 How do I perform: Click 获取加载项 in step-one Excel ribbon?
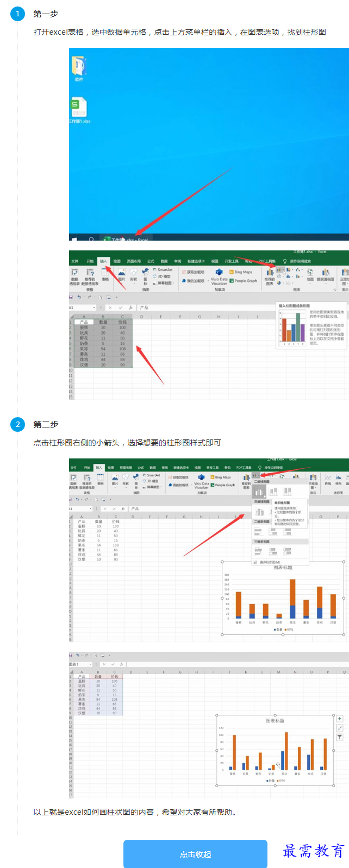[194, 272]
